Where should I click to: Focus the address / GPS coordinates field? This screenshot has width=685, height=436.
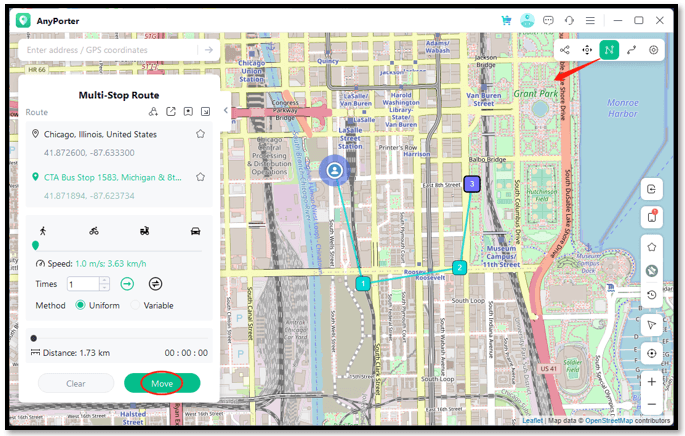pyautogui.click(x=108, y=50)
